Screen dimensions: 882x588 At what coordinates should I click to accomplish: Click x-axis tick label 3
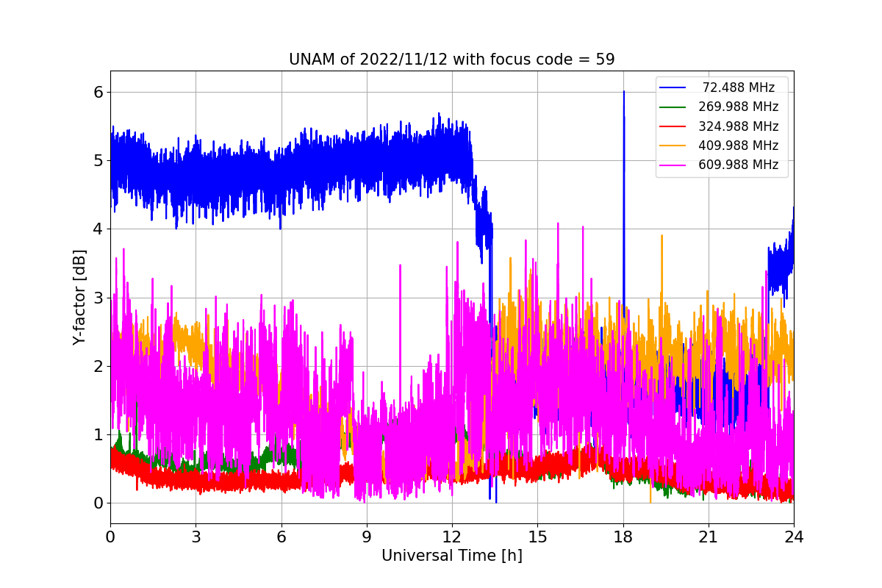196,537
